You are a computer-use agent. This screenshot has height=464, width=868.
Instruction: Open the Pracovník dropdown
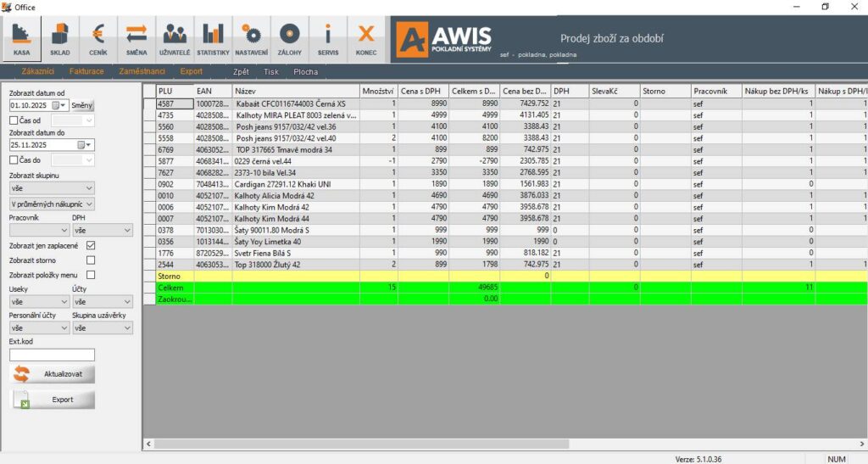point(39,231)
